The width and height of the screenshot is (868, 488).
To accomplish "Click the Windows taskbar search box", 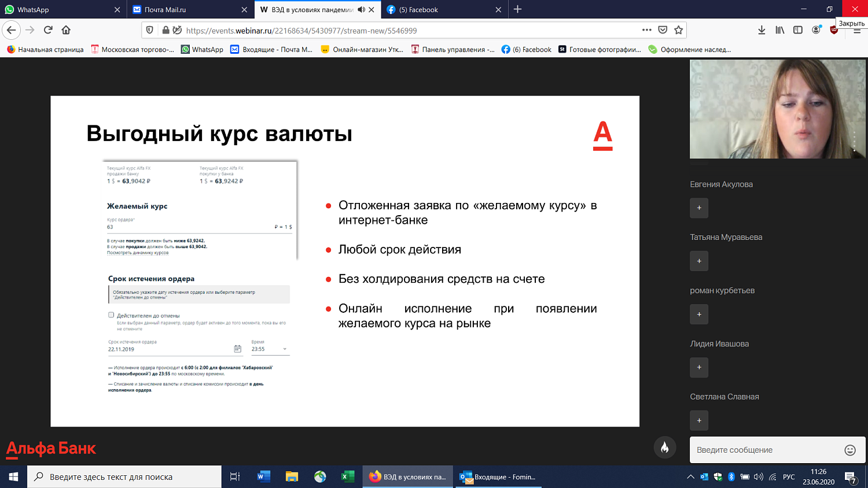I will click(124, 477).
